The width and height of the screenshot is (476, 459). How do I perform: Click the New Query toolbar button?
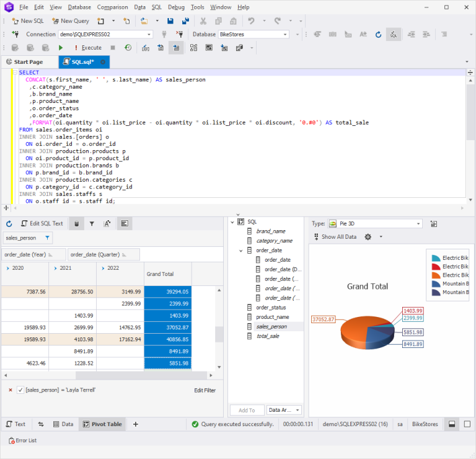click(71, 21)
